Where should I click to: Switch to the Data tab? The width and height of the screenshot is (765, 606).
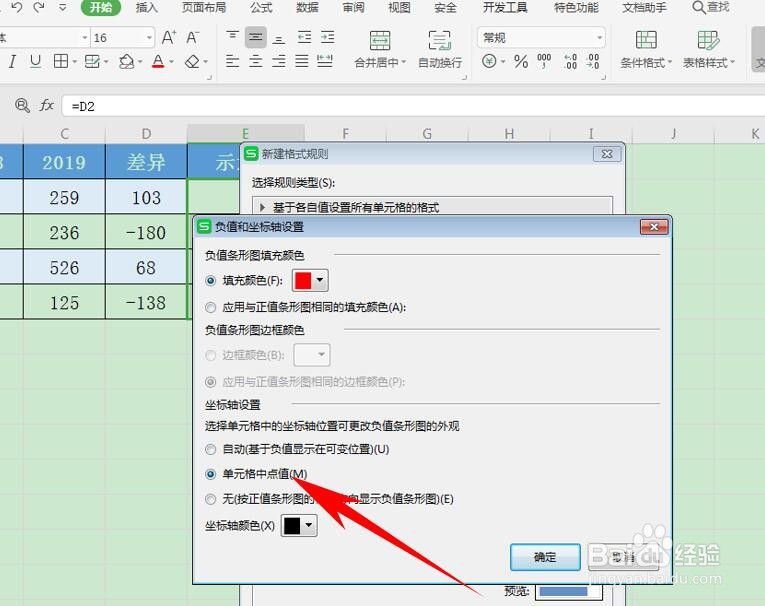click(307, 7)
